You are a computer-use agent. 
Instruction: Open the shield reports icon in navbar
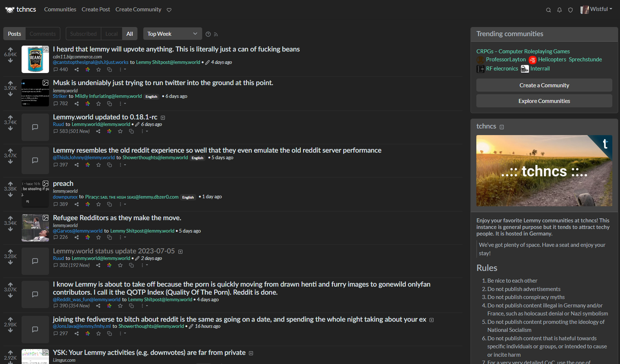tap(570, 10)
